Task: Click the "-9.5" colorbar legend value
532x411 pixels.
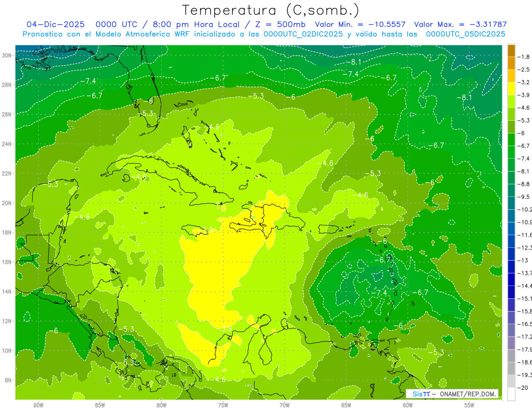Action: pyautogui.click(x=524, y=197)
